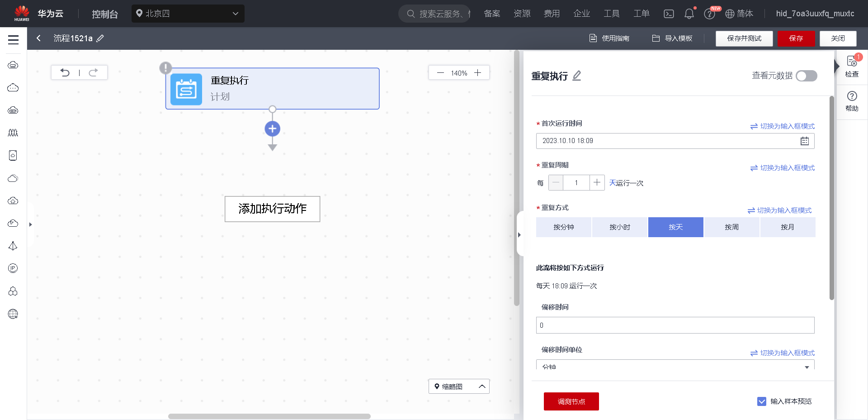Open the 工具 menu
The height and width of the screenshot is (420, 868).
tap(612, 14)
